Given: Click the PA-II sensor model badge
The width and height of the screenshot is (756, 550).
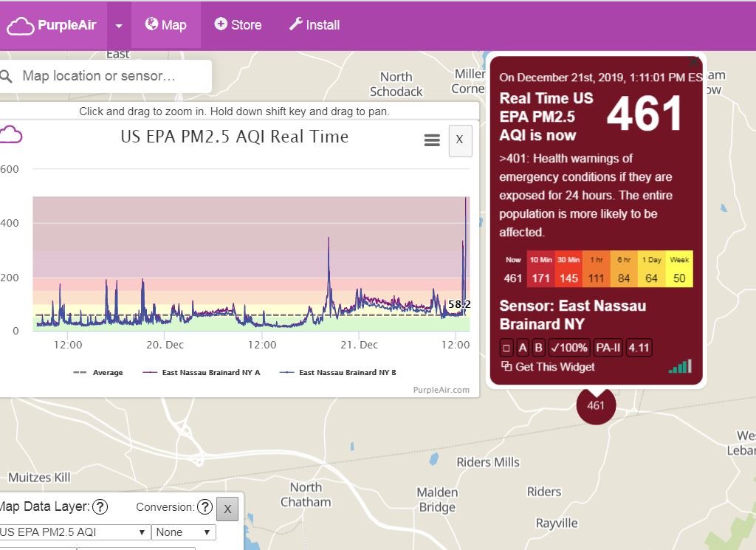Looking at the screenshot, I should (x=608, y=348).
